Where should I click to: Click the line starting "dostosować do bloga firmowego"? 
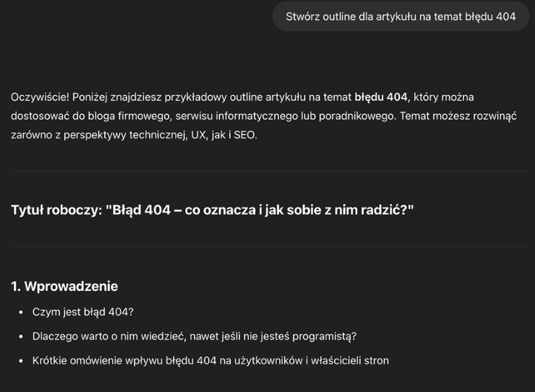click(x=263, y=116)
